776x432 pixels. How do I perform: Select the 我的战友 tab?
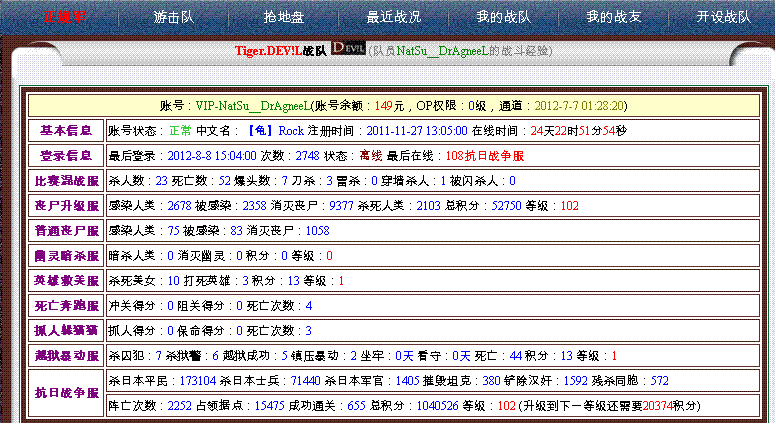coord(612,17)
